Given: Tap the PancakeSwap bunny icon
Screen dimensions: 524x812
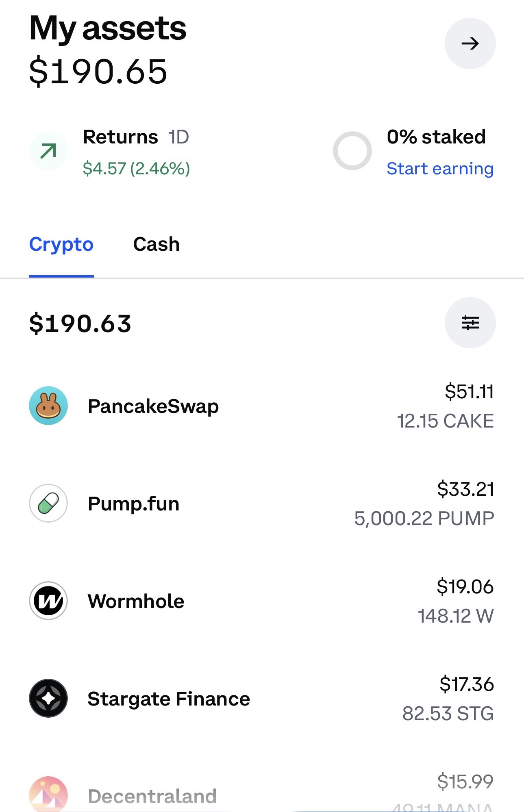Looking at the screenshot, I should [48, 406].
